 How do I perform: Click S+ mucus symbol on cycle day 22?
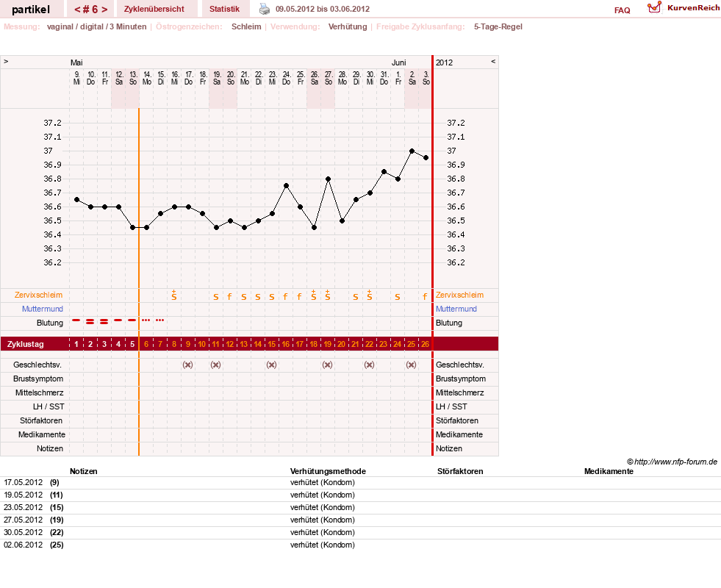[369, 295]
